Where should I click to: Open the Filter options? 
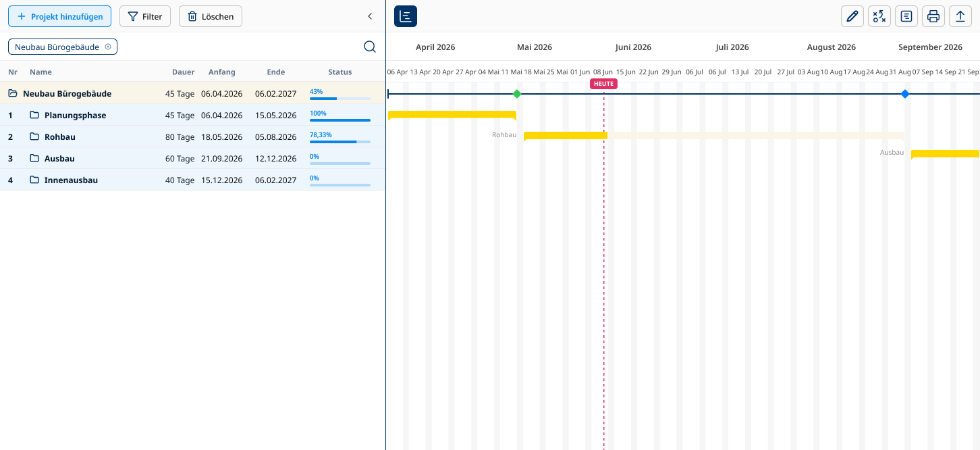pyautogui.click(x=145, y=16)
